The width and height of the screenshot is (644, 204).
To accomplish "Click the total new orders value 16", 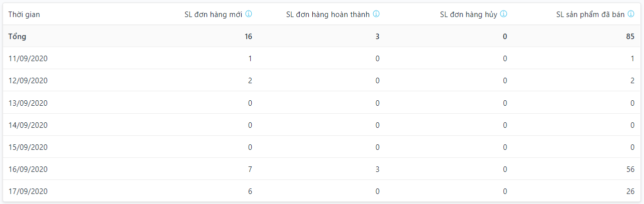I will click(248, 37).
